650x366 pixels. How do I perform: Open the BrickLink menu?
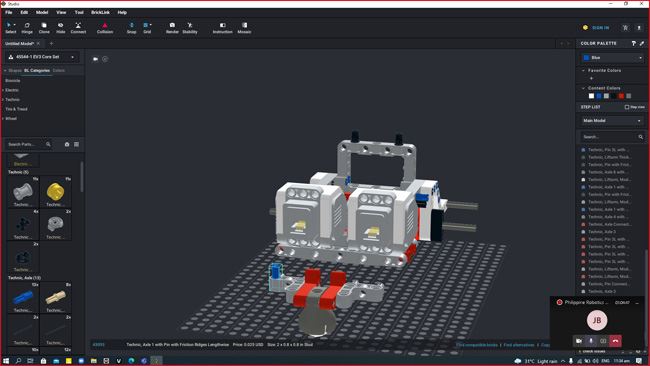coord(100,12)
